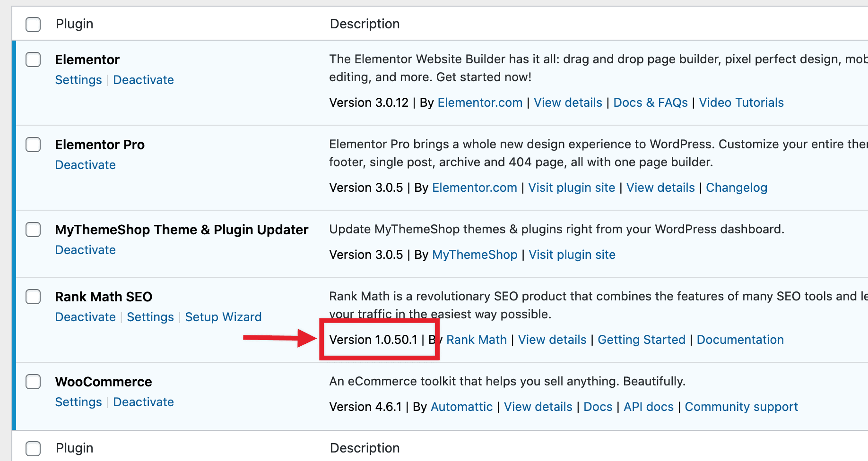The height and width of the screenshot is (461, 868).
Task: Open Elementor Settings link
Action: tap(78, 80)
